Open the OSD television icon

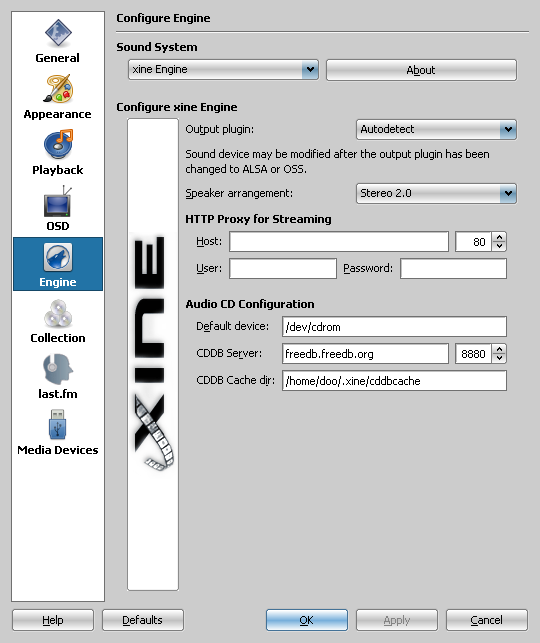pos(58,201)
